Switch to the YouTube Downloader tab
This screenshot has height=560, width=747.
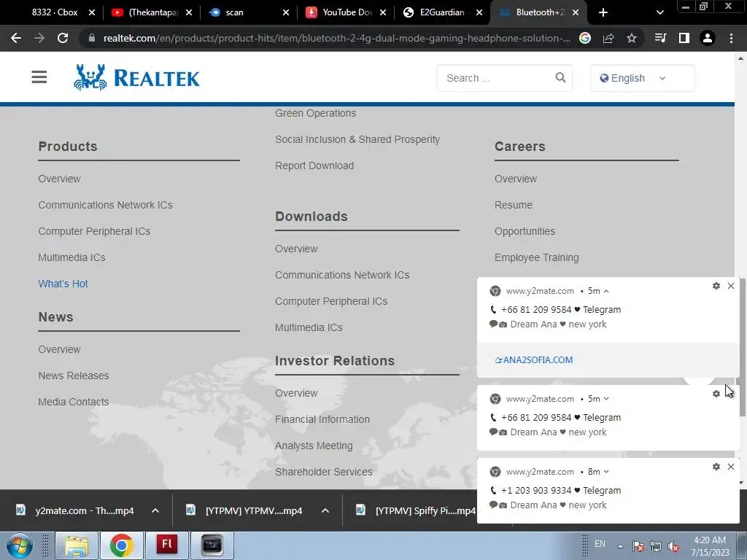346,12
